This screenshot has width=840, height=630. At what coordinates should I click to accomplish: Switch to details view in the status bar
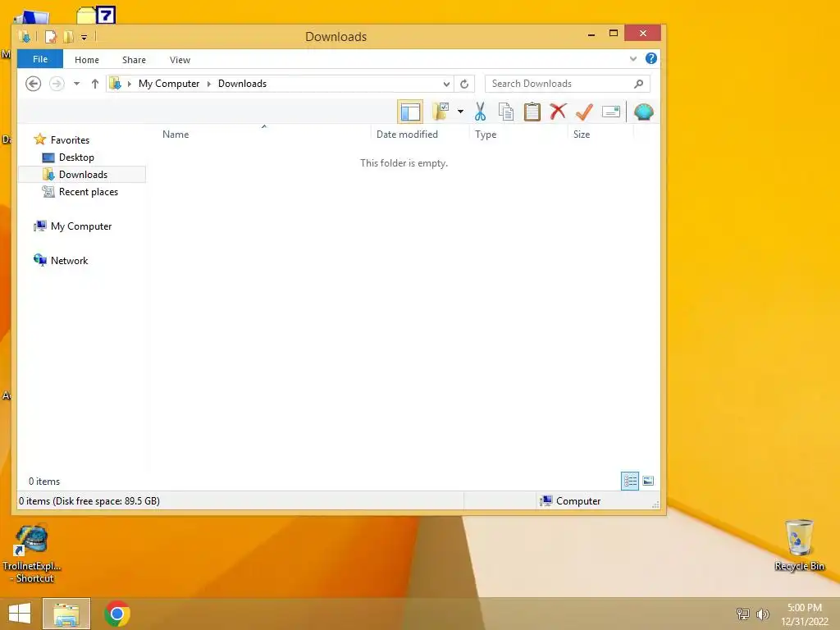point(630,481)
